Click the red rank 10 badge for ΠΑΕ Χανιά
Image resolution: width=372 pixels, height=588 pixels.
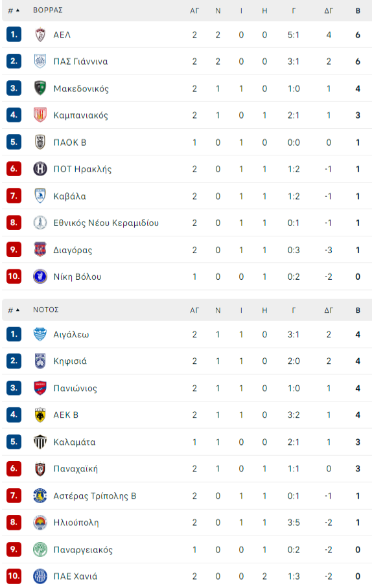(14, 576)
